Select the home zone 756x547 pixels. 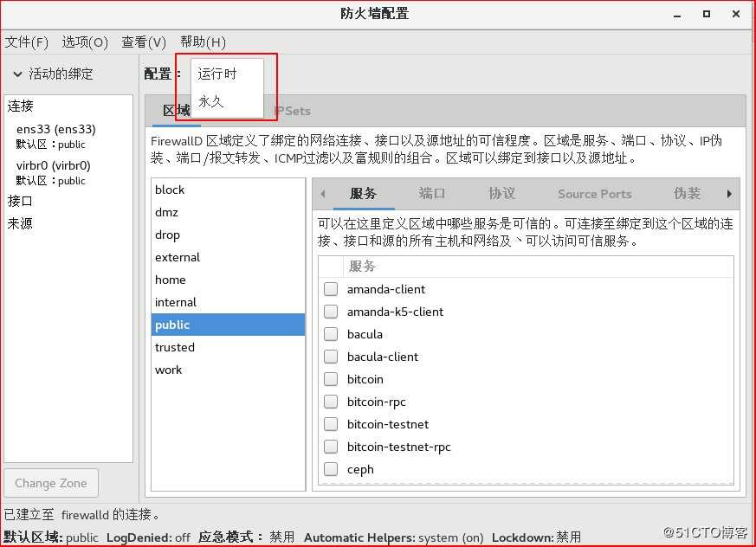(x=228, y=280)
